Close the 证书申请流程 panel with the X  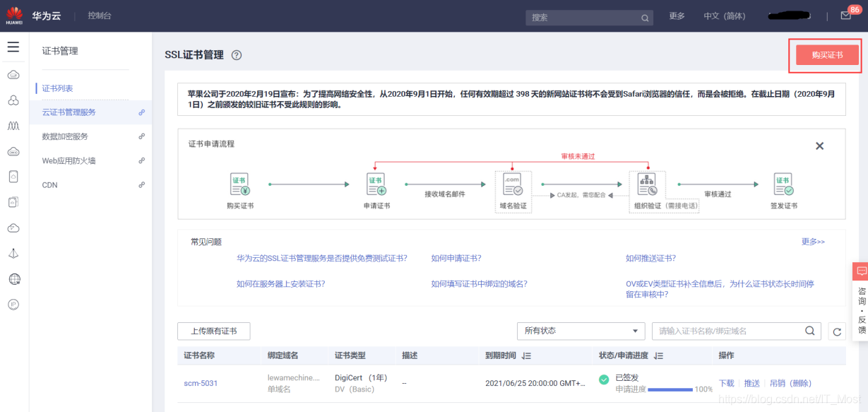click(x=819, y=146)
